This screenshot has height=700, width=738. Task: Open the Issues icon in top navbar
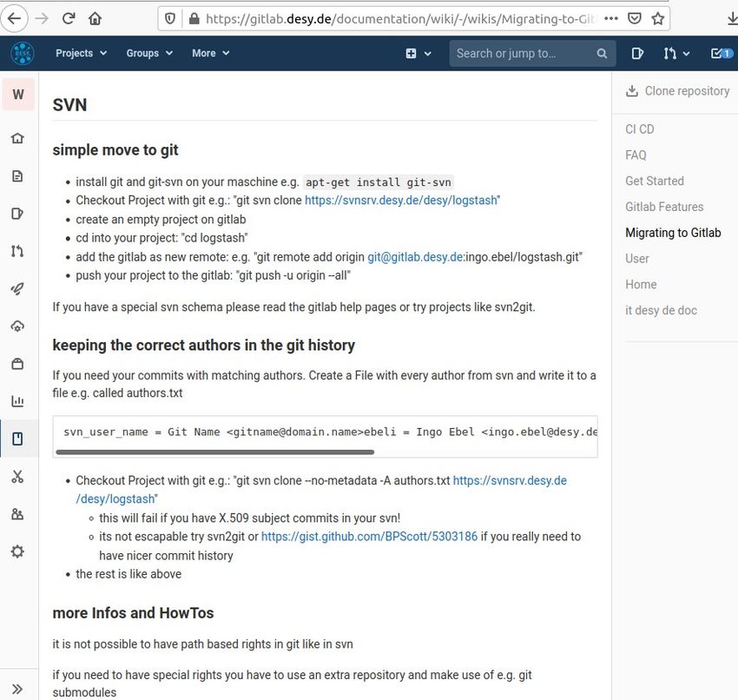(x=637, y=54)
